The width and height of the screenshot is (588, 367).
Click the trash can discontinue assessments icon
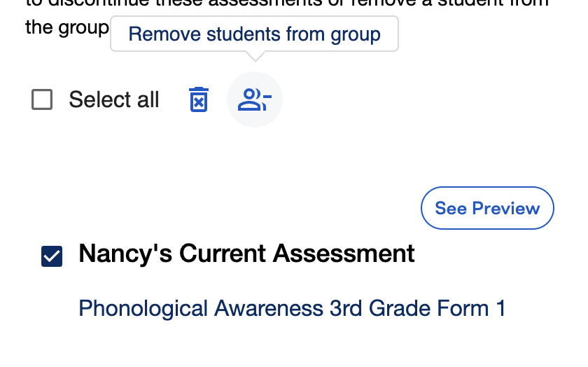click(x=198, y=99)
